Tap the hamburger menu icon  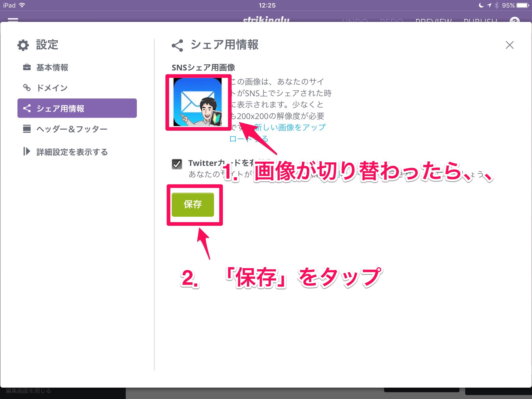click(x=13, y=20)
